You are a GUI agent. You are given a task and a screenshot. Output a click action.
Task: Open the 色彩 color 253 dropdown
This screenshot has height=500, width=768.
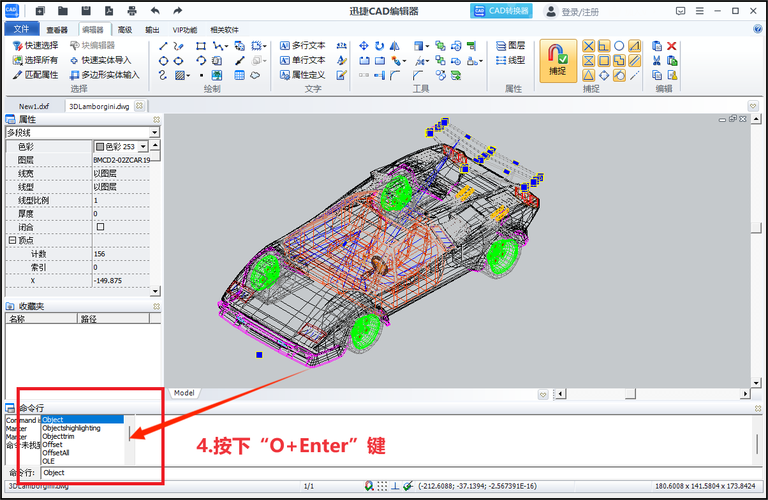pos(154,146)
